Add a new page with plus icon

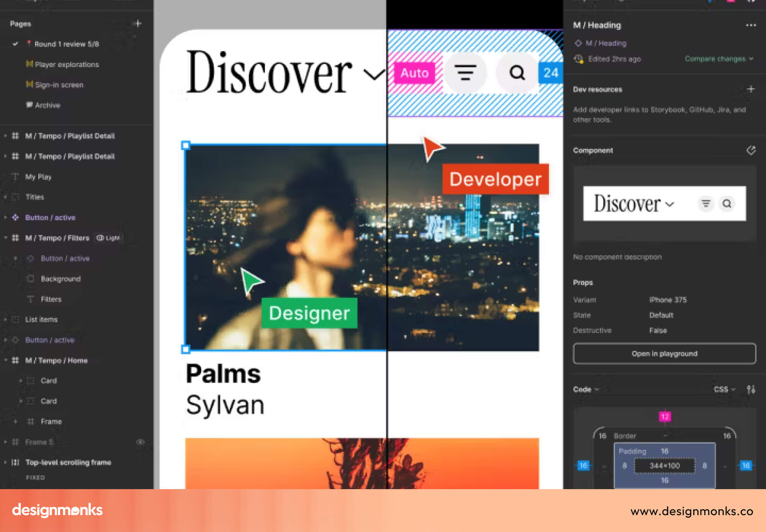click(138, 24)
